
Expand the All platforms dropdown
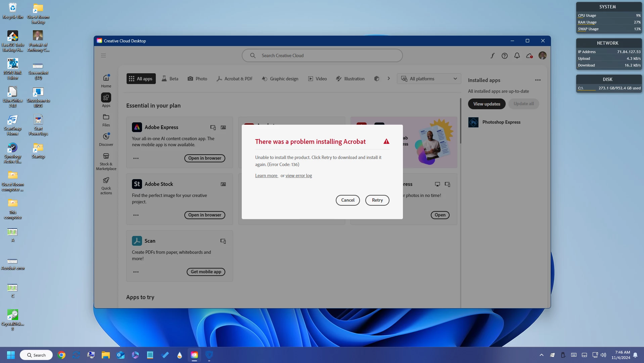click(429, 79)
